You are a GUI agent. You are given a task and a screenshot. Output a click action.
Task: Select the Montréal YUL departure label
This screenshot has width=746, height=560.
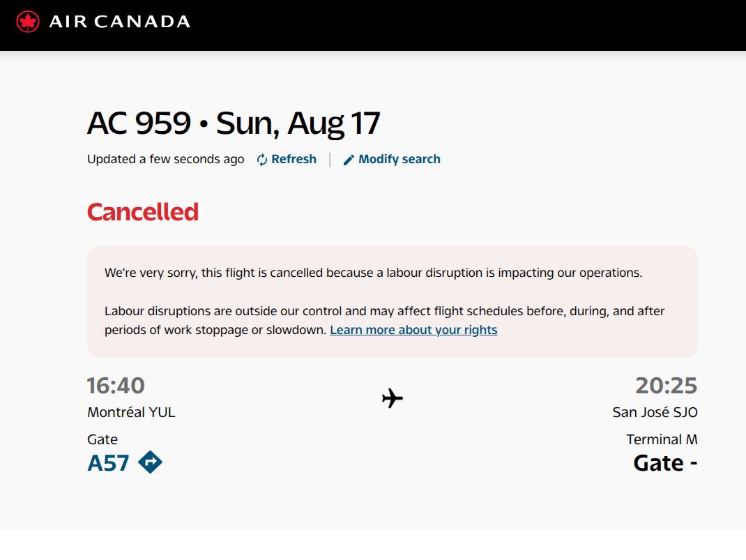132,411
